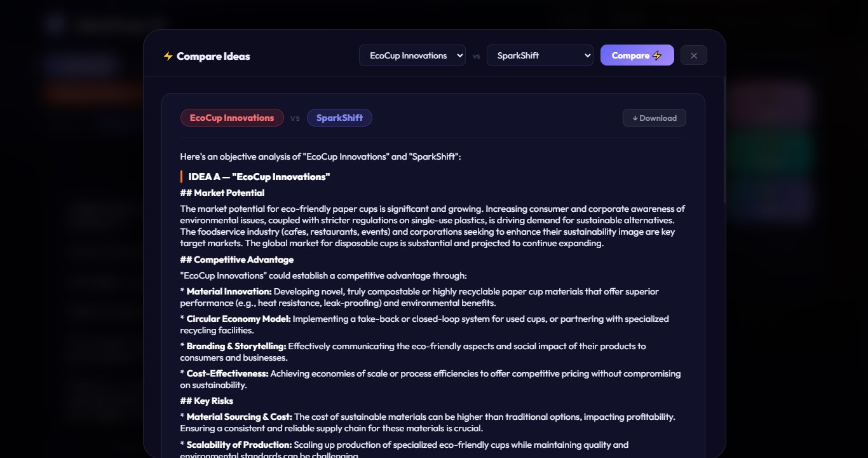The height and width of the screenshot is (458, 868).
Task: Click the "Circular Economy Model:" bullet label
Action: point(238,319)
